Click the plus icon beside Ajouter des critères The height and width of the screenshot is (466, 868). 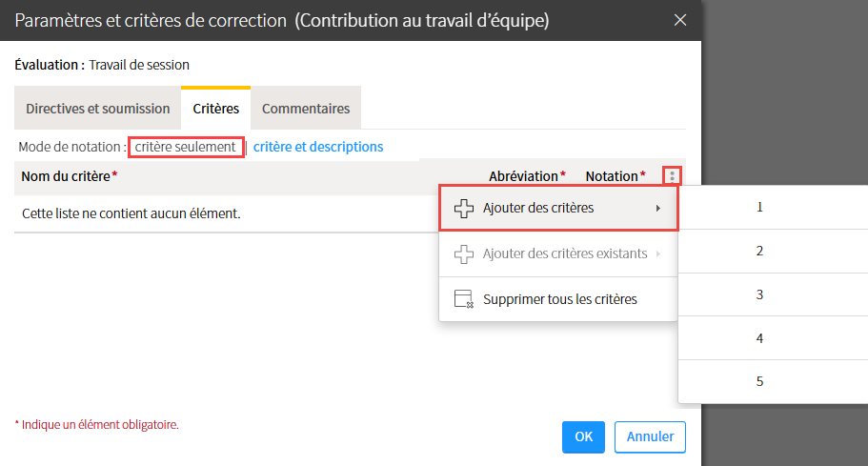tap(464, 208)
